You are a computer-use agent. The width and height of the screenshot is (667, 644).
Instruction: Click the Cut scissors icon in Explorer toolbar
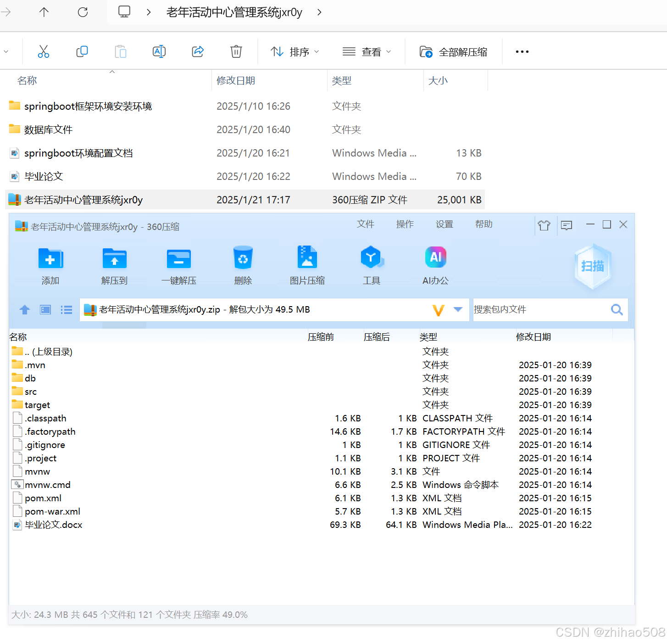(44, 51)
